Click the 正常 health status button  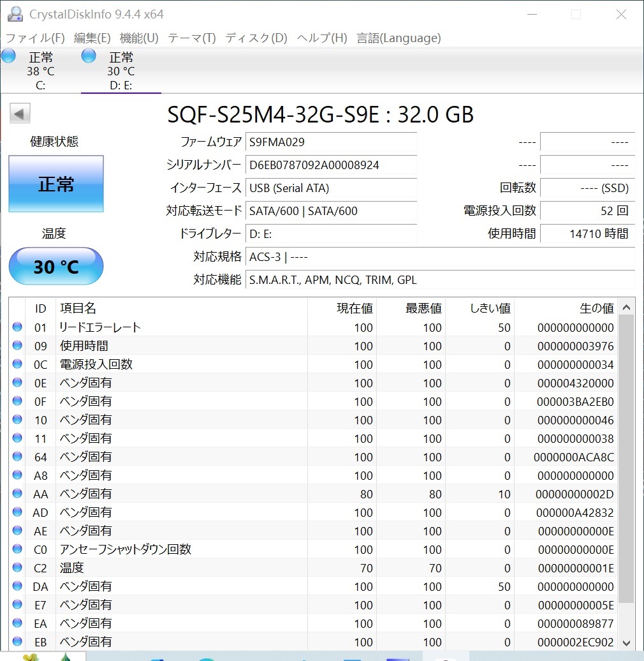[55, 183]
